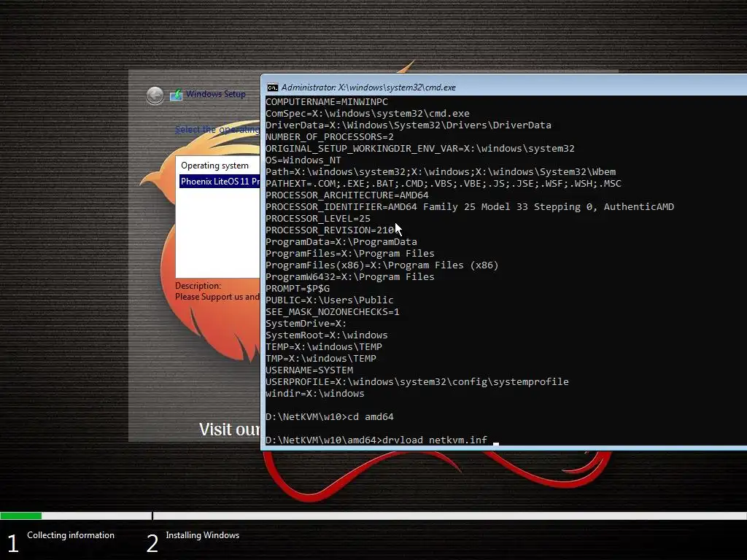Click the Windows Setup shield icon
Screen dimensions: 747x560
click(x=177, y=94)
